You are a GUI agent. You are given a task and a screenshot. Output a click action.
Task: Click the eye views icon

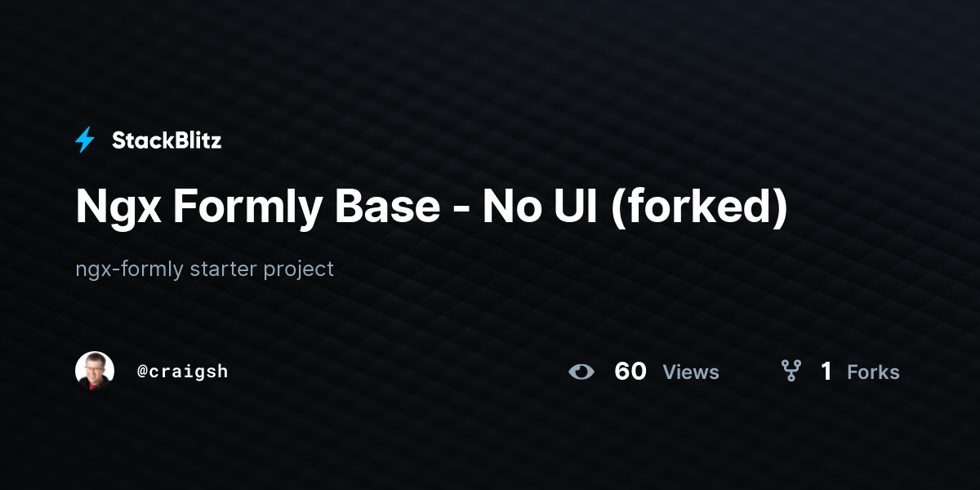[581, 372]
